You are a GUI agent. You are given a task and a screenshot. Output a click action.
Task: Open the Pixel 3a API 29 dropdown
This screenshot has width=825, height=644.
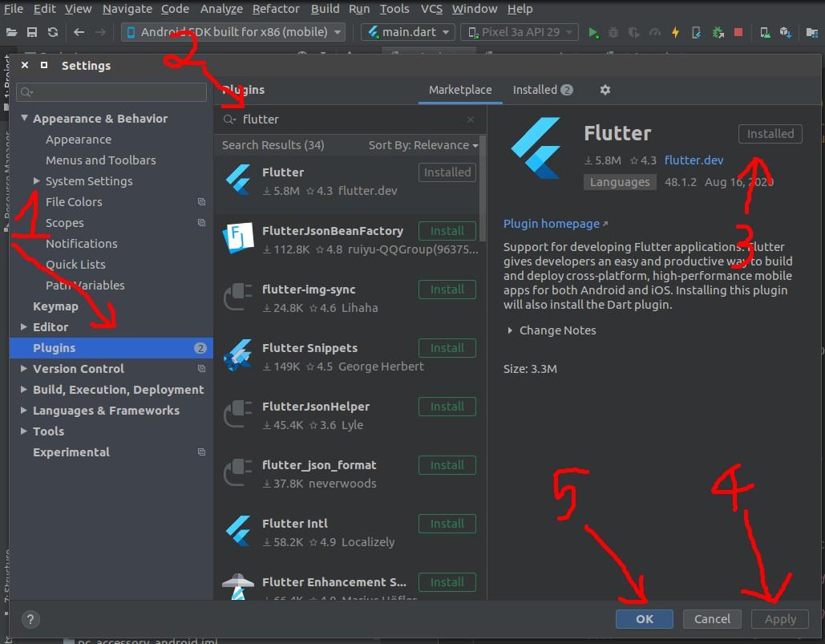519,32
